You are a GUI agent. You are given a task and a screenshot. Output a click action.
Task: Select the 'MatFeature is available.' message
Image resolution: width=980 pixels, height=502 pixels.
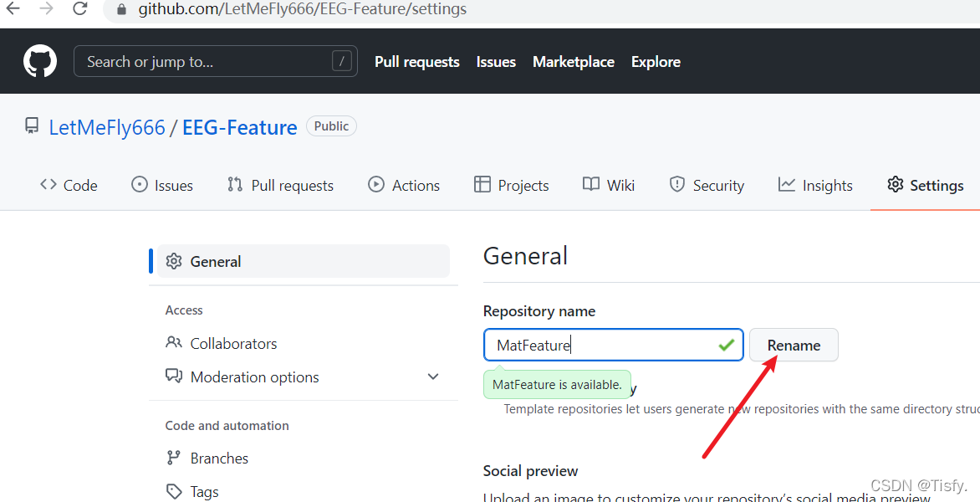pos(557,385)
